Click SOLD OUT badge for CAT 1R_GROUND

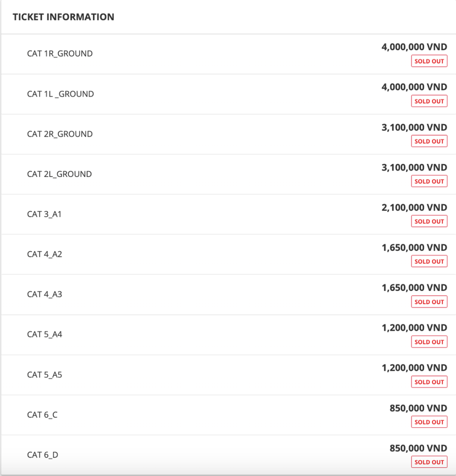coord(429,61)
